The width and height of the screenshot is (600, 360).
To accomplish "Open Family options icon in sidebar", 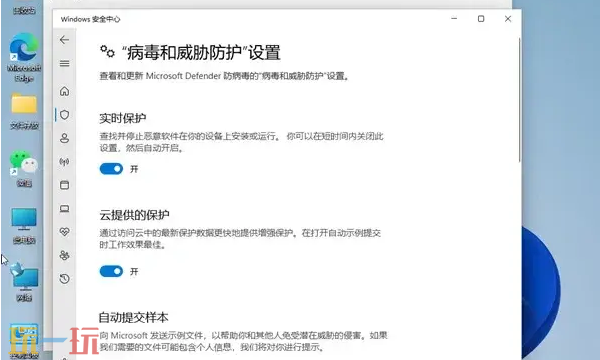I will click(64, 255).
